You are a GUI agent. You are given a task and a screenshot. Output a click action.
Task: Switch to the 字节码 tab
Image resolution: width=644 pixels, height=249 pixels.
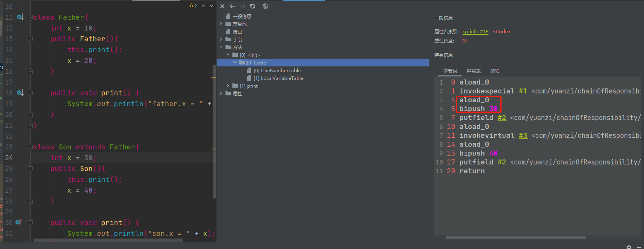coord(450,71)
